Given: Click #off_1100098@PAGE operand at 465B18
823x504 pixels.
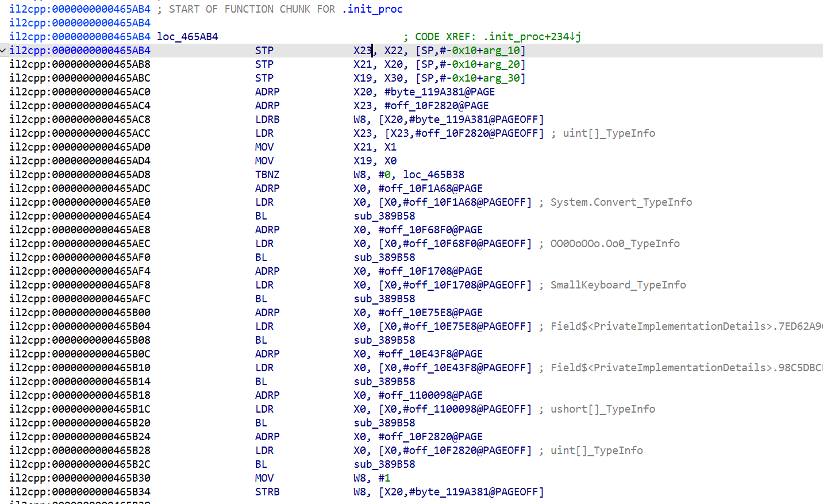Looking at the screenshot, I should pos(430,395).
